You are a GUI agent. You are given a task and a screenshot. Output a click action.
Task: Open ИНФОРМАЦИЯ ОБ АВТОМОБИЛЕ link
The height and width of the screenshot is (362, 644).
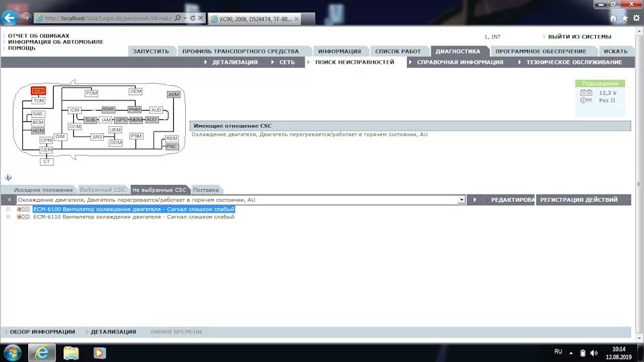56,42
